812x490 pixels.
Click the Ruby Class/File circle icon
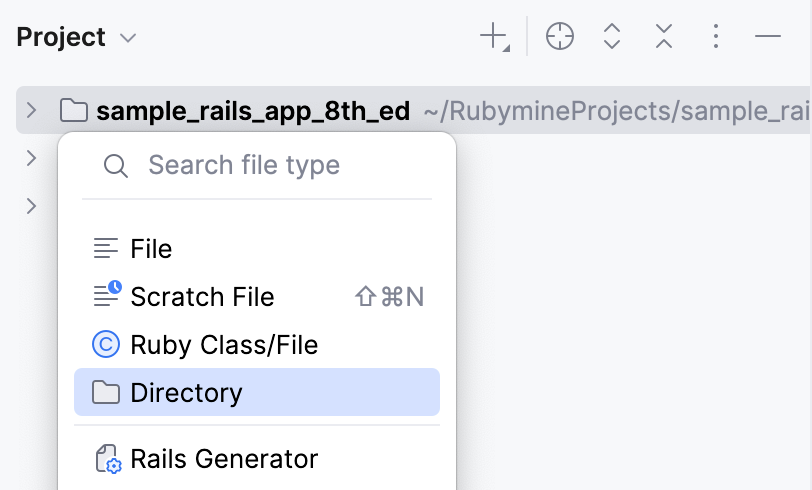click(106, 345)
